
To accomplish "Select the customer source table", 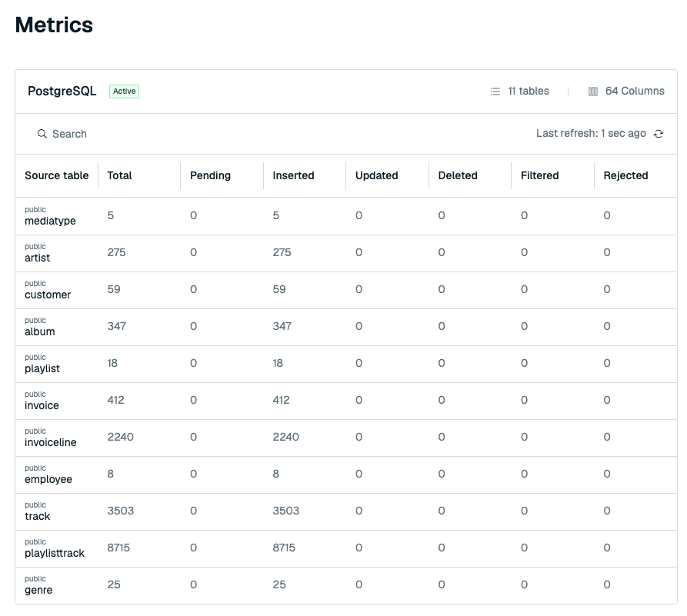I will pyautogui.click(x=48, y=295).
